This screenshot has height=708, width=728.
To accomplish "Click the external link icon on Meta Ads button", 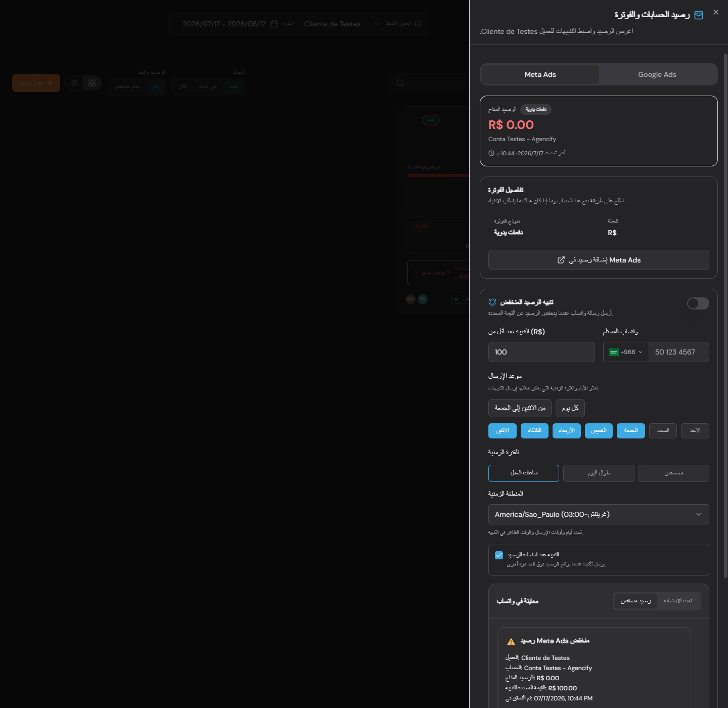I will tap(561, 260).
